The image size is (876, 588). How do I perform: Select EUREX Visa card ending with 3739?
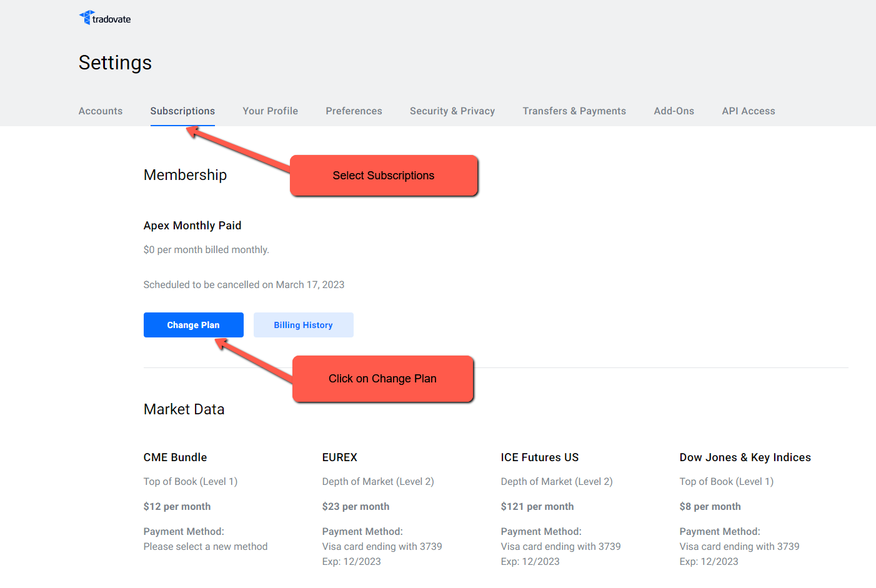click(x=382, y=547)
